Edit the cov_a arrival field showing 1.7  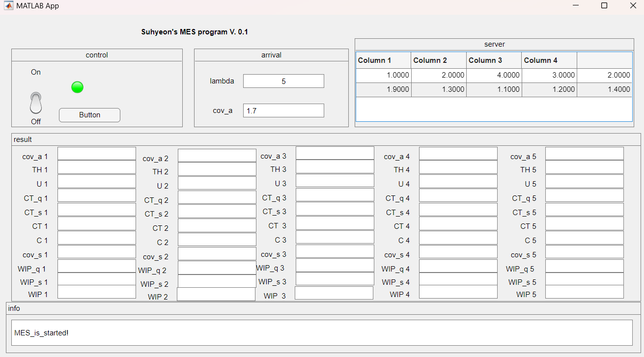coord(283,110)
